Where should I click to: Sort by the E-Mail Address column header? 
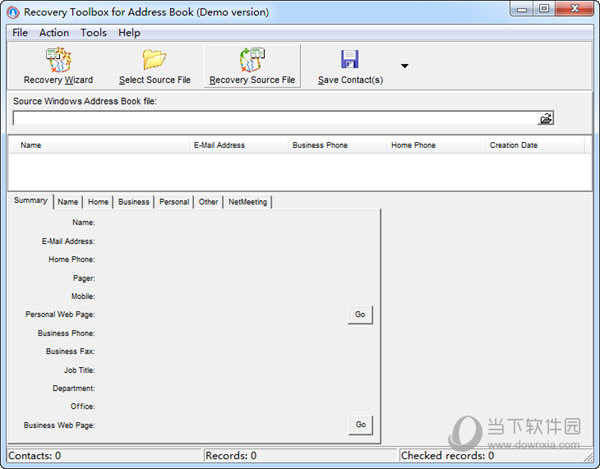238,145
